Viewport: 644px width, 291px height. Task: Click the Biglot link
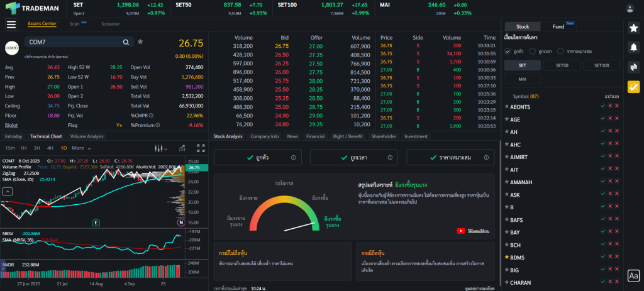11,125
